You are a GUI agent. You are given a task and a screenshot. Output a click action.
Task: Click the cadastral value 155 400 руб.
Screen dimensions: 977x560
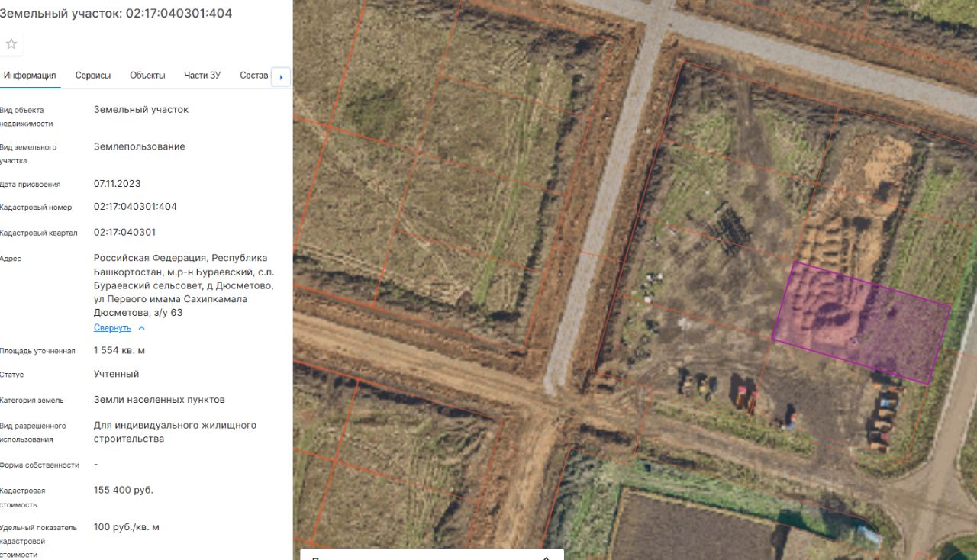click(x=124, y=490)
